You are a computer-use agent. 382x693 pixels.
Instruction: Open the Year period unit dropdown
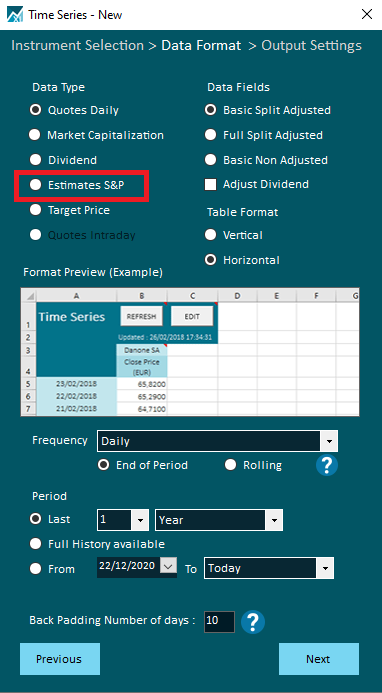click(x=274, y=520)
